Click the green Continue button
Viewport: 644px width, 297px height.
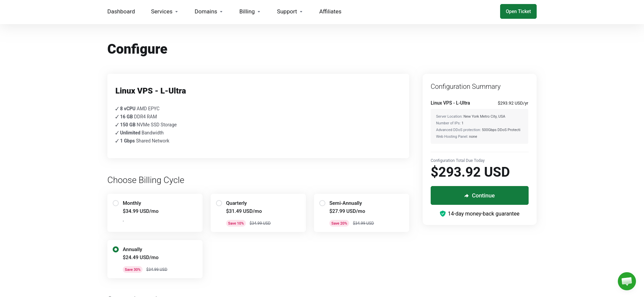click(480, 195)
